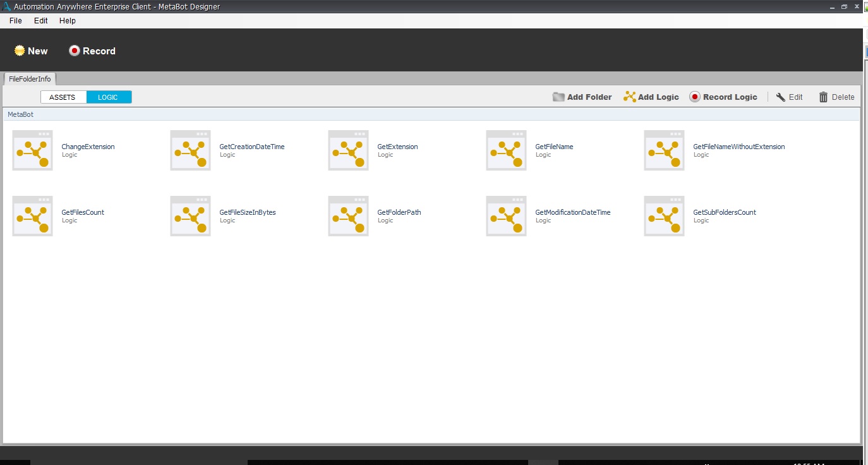Click the node icon beside Add Logic

(629, 97)
